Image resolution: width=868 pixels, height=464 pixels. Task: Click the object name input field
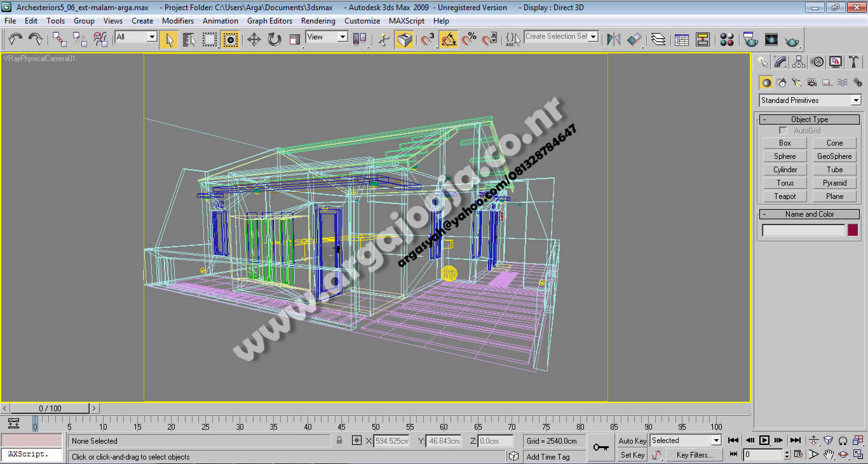point(804,230)
